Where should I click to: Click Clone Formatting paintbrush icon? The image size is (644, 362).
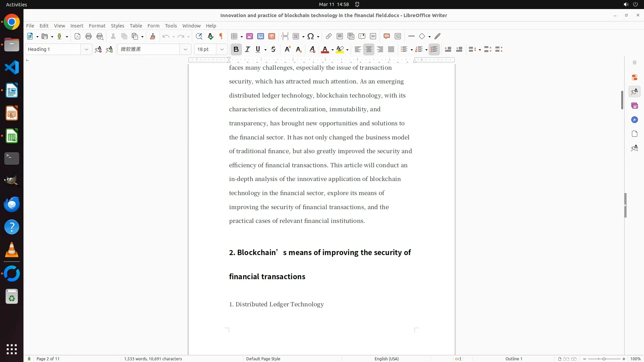pyautogui.click(x=153, y=37)
